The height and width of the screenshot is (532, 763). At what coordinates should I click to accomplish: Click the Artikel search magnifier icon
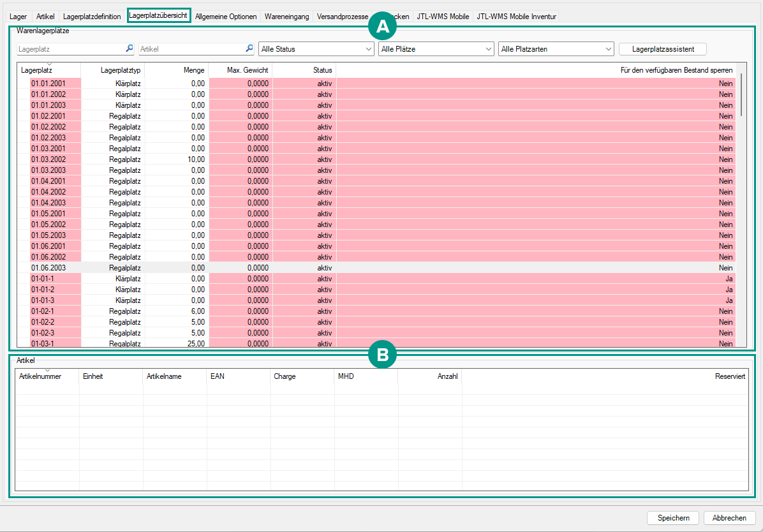[x=249, y=48]
